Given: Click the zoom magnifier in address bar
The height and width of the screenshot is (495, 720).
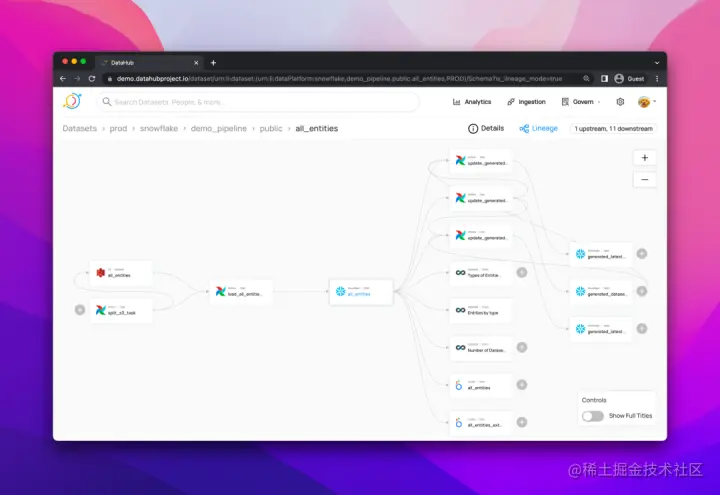Looking at the screenshot, I should 586,79.
